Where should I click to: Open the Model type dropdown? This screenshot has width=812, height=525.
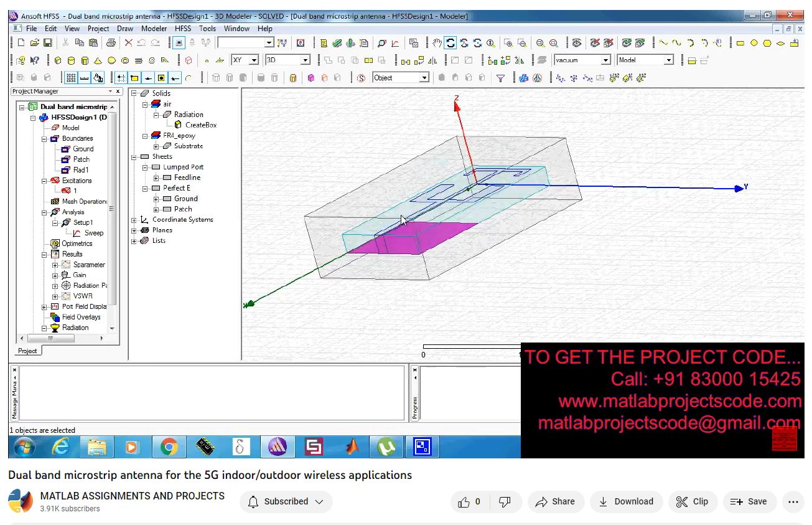click(x=669, y=60)
